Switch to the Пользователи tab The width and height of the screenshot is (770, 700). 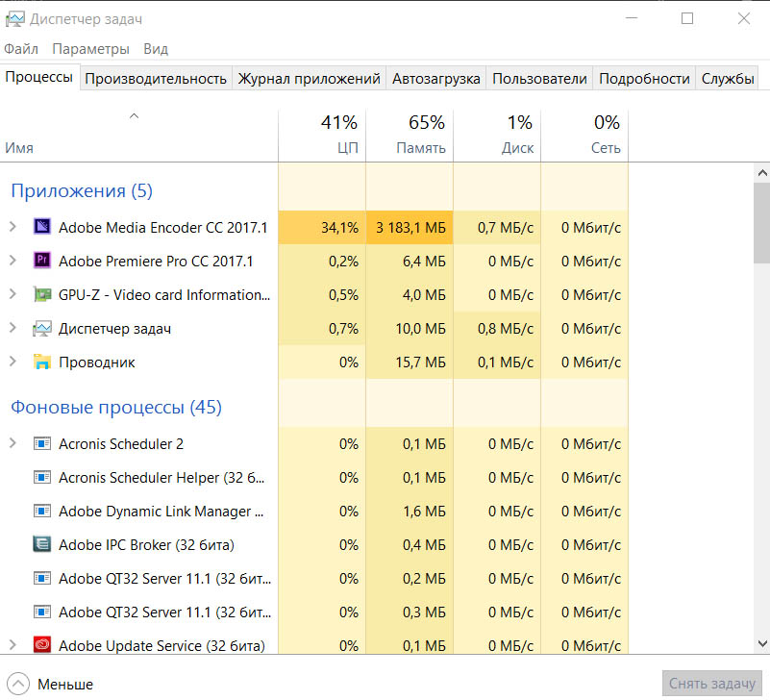pos(539,79)
